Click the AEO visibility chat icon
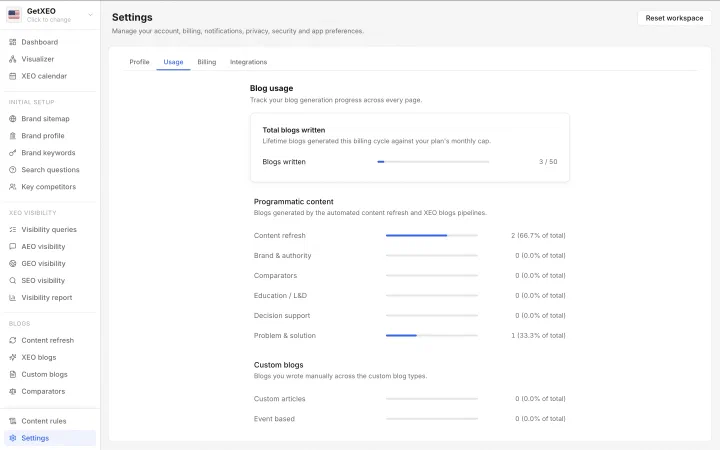Viewport: 720px width, 450px height. tap(12, 246)
